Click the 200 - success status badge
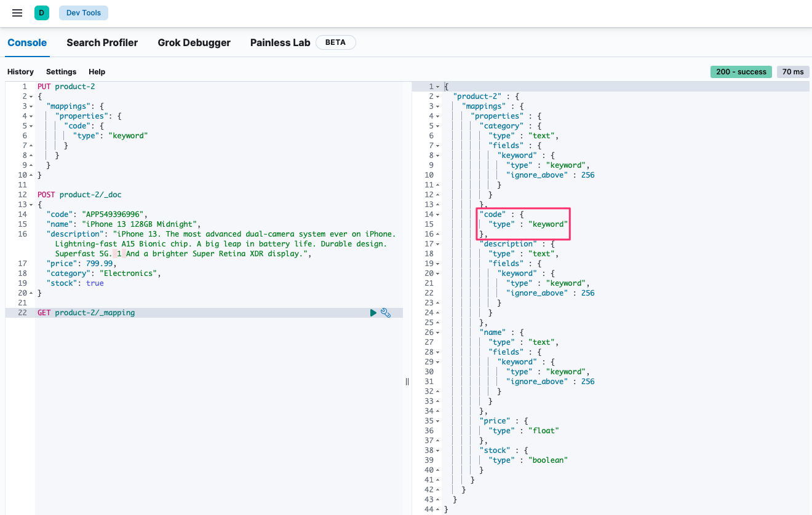812x515 pixels. point(741,72)
